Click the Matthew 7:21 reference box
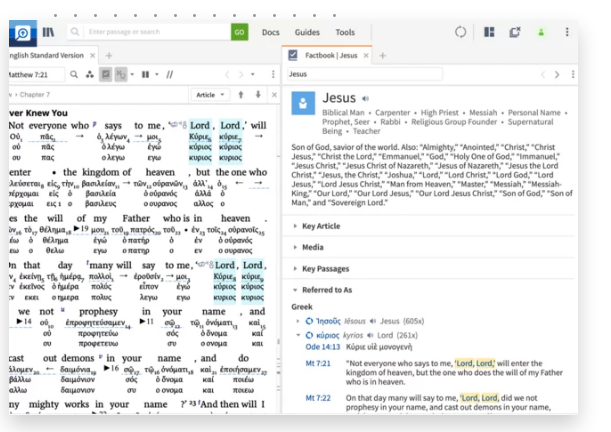 click(x=36, y=74)
